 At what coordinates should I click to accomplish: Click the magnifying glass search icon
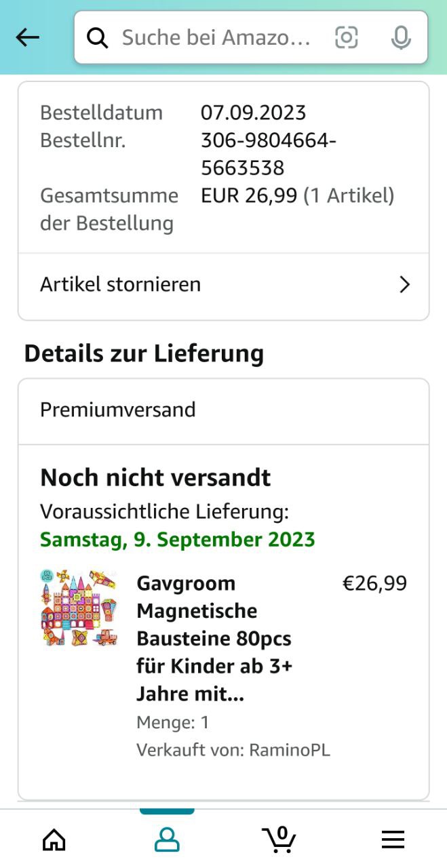(x=98, y=39)
